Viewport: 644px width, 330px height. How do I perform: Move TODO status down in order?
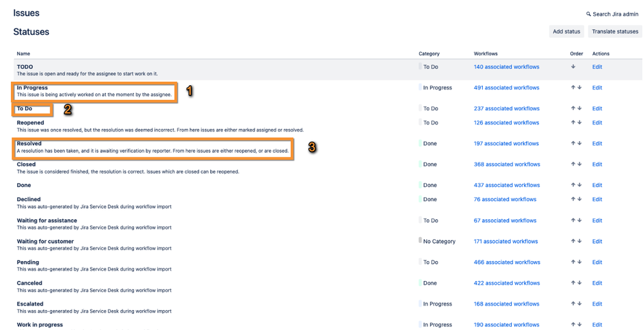(x=573, y=66)
